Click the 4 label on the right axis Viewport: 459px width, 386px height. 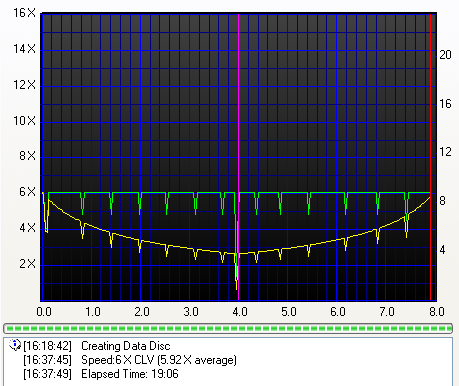tap(442, 250)
